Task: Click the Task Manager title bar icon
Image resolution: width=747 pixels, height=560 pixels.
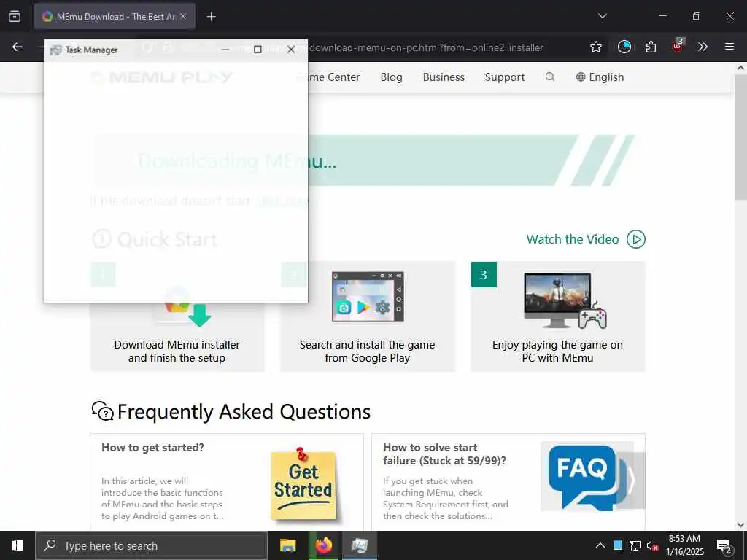Action: [x=55, y=50]
